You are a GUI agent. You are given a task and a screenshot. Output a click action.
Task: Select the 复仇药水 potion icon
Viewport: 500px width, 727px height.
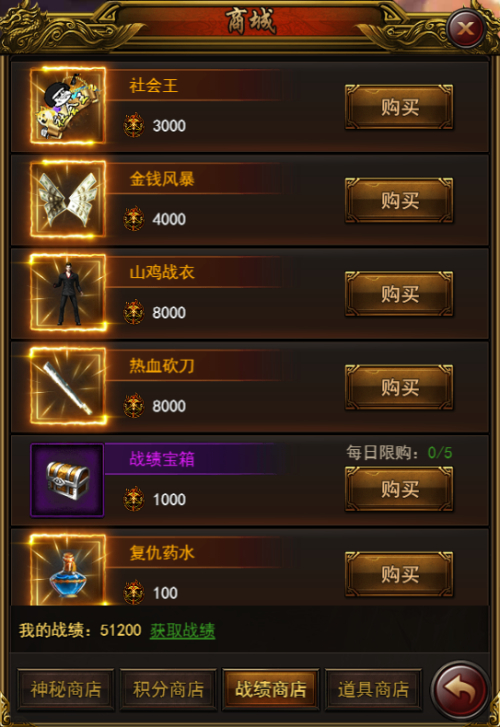[68, 570]
